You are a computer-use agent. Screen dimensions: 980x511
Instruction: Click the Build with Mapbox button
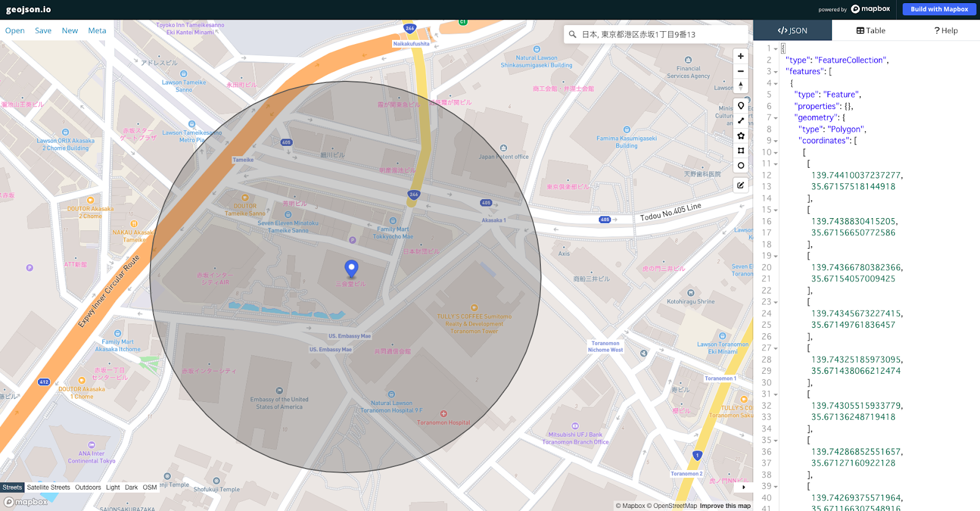(x=939, y=9)
